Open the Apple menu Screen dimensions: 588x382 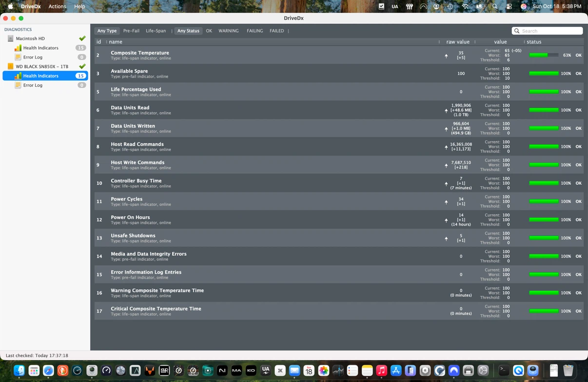point(10,6)
